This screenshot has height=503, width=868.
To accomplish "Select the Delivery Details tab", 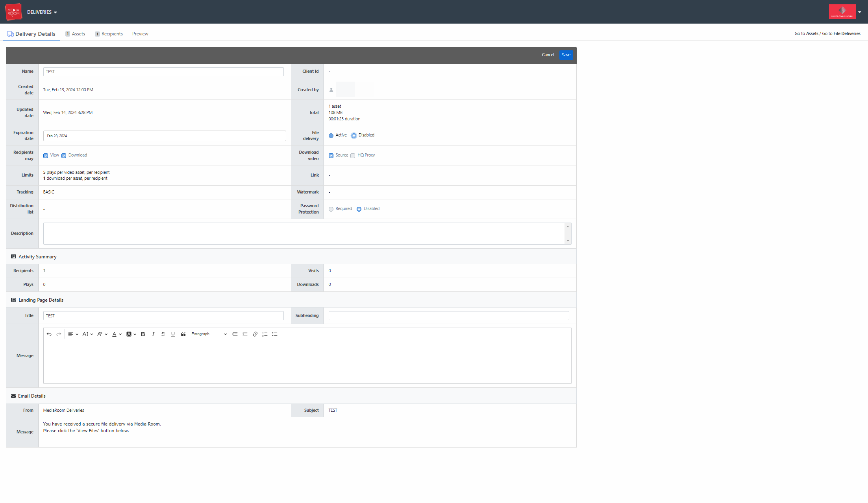I will (31, 34).
